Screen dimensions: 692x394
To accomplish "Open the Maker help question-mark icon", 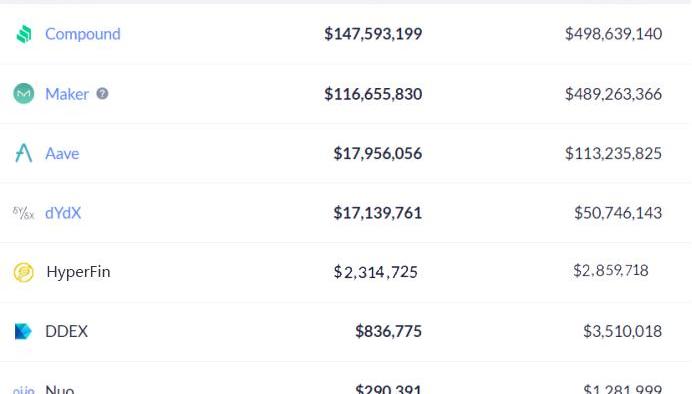I will pos(102,94).
